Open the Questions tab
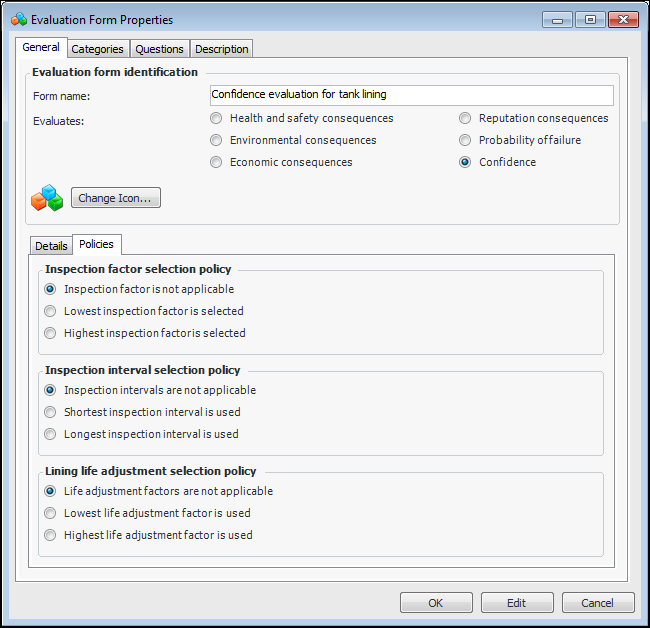 point(159,49)
